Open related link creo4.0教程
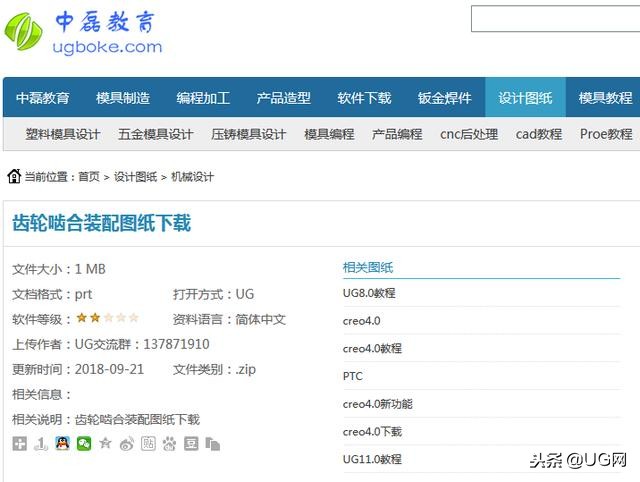This screenshot has height=482, width=640. tap(372, 349)
